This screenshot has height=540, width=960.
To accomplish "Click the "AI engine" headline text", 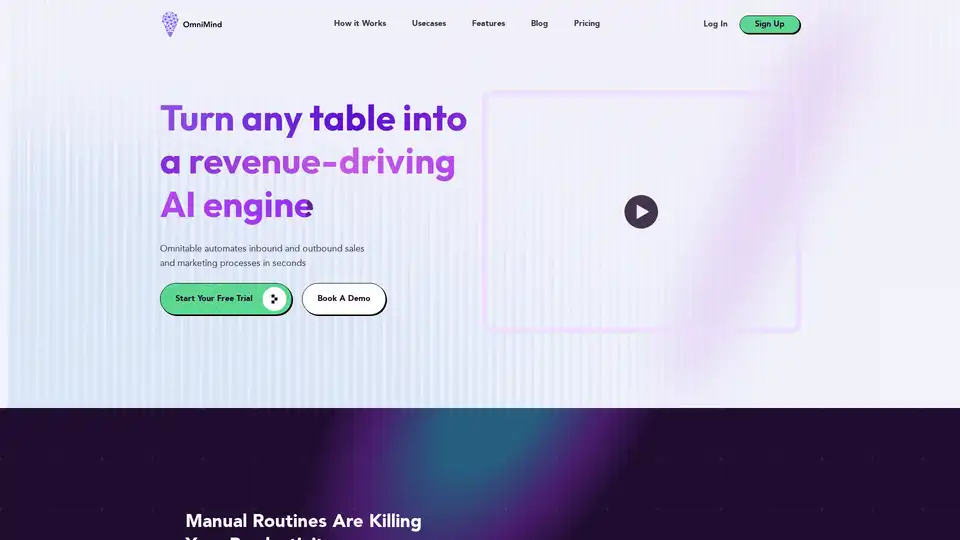I will coord(236,205).
